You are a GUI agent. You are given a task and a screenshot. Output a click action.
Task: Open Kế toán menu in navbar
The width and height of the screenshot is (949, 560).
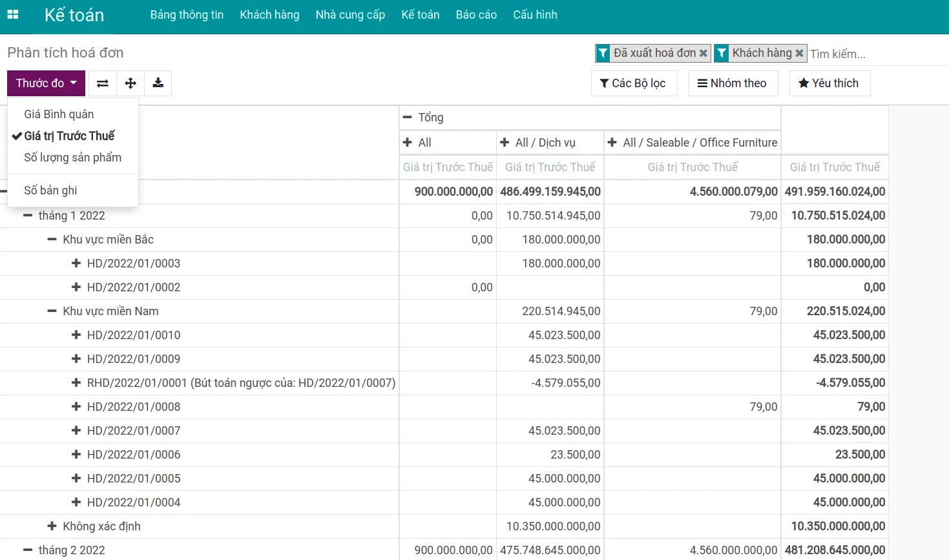pyautogui.click(x=421, y=15)
